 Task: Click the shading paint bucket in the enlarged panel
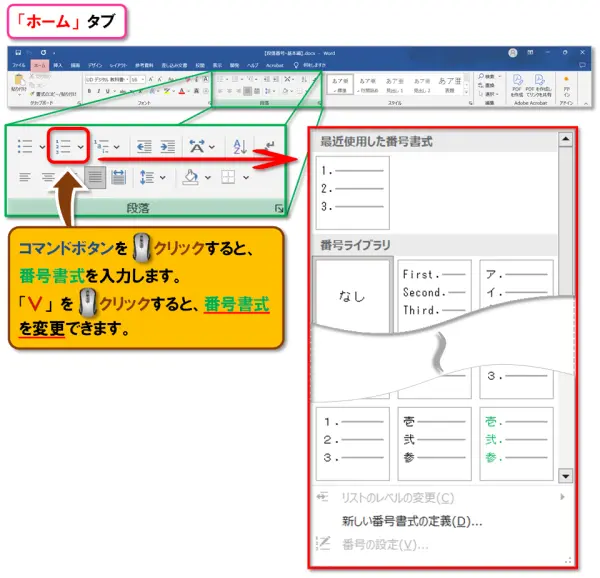tap(191, 177)
